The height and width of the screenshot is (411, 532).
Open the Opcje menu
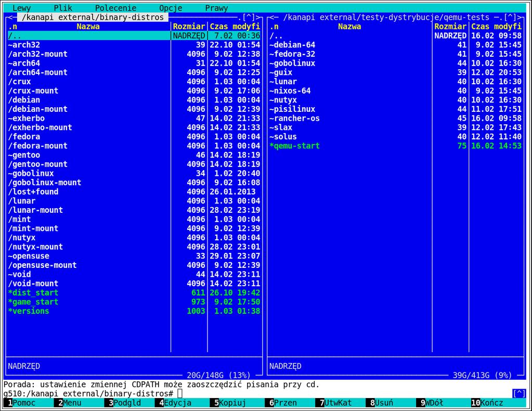click(x=171, y=8)
